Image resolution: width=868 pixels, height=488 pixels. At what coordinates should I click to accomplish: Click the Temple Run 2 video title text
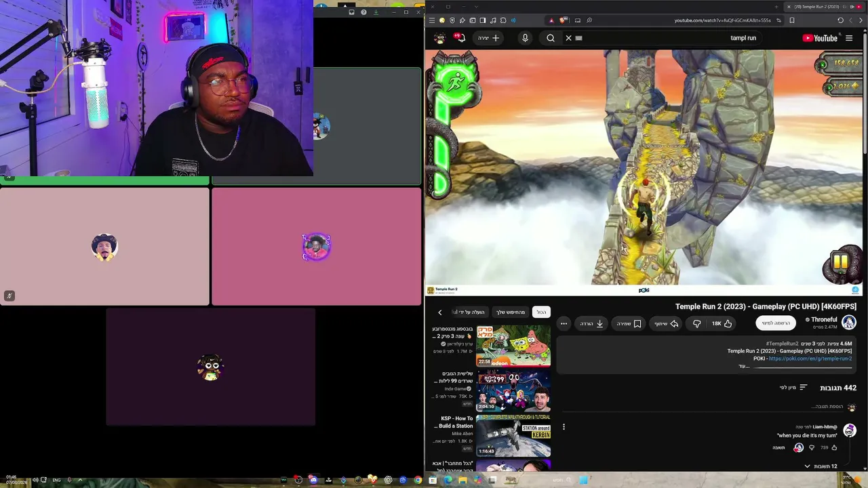(x=766, y=306)
